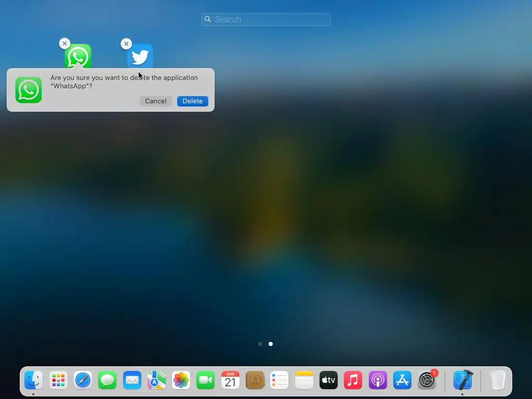Open Photos from the Dock
This screenshot has width=532, height=399.
tap(181, 380)
